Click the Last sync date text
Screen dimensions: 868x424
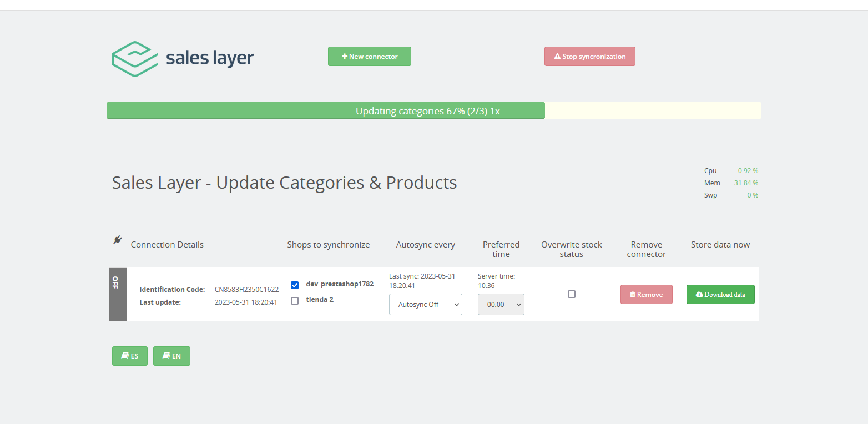422,281
